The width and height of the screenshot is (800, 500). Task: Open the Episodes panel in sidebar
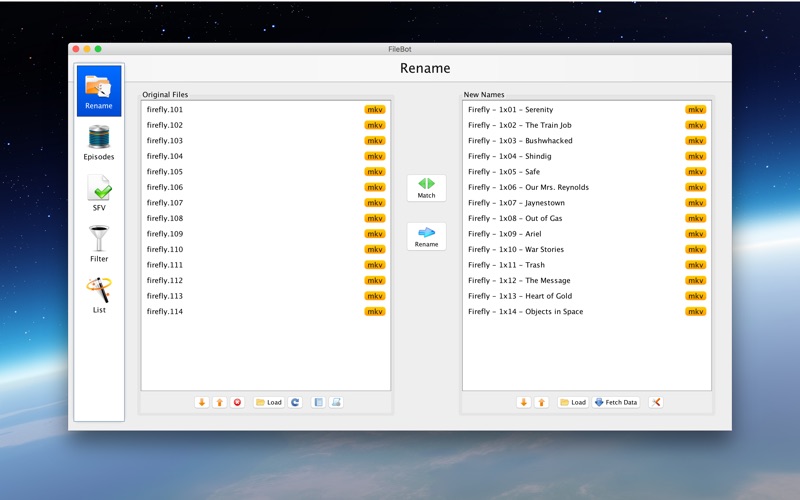pyautogui.click(x=99, y=142)
